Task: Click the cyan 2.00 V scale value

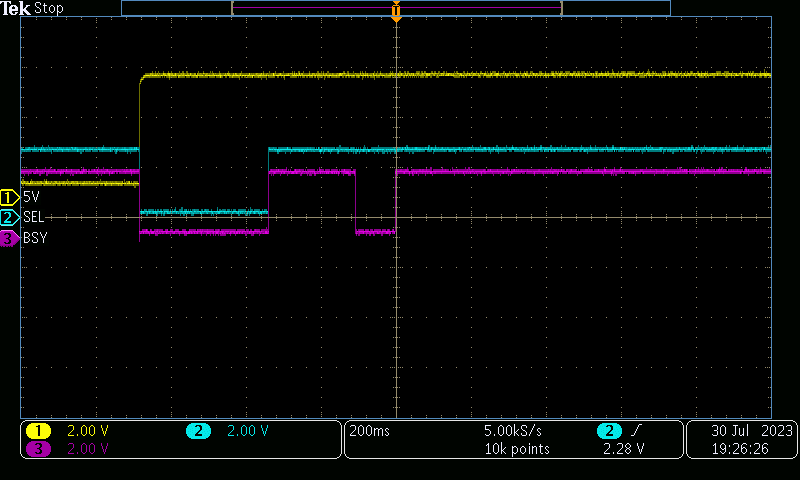Action: 247,431
